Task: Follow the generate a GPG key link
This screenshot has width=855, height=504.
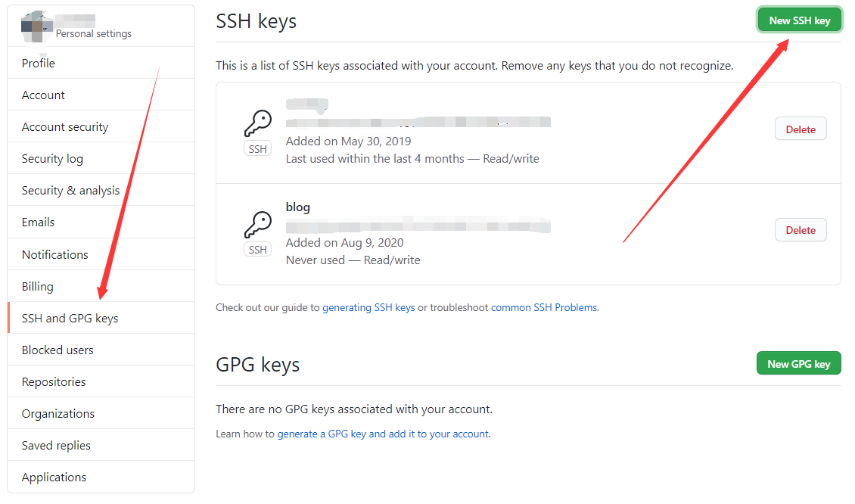Action: pos(384,434)
